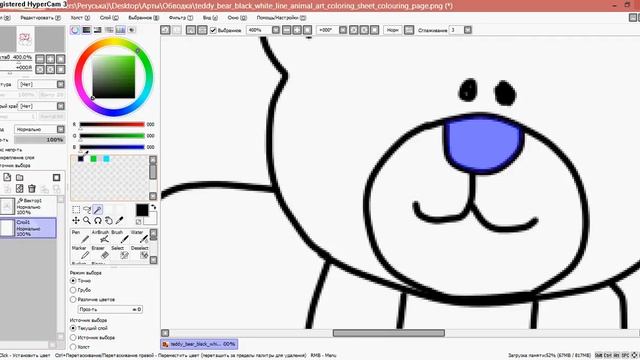Show the color wheel panel
This screenshot has height=360, width=640.
75,30
